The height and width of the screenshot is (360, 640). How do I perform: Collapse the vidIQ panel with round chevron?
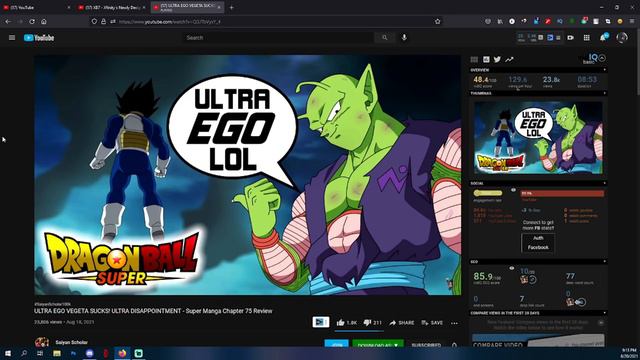coord(602,58)
